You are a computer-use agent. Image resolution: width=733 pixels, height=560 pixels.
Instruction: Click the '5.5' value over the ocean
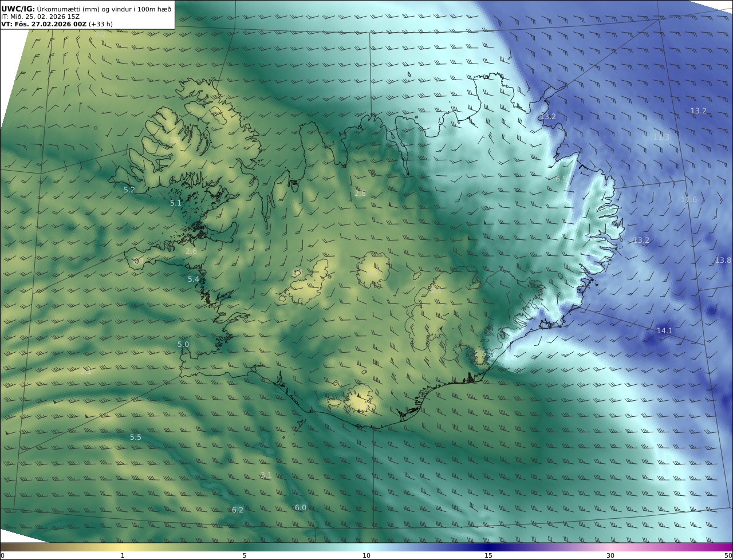(136, 437)
